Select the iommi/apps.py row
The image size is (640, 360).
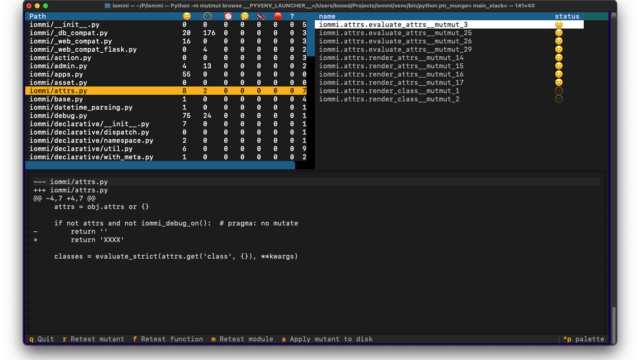pyautogui.click(x=166, y=74)
